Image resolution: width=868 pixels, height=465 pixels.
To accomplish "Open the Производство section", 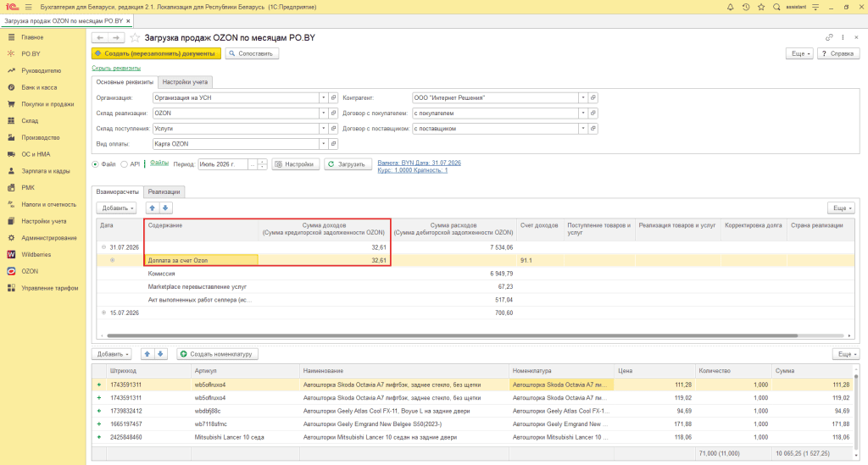I will tap(41, 137).
